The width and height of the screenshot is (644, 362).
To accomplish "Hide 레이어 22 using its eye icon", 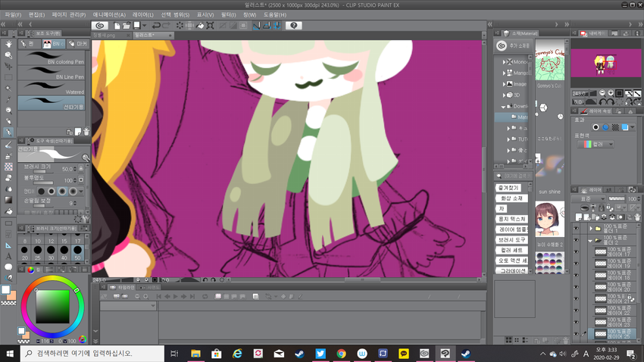I will click(576, 311).
